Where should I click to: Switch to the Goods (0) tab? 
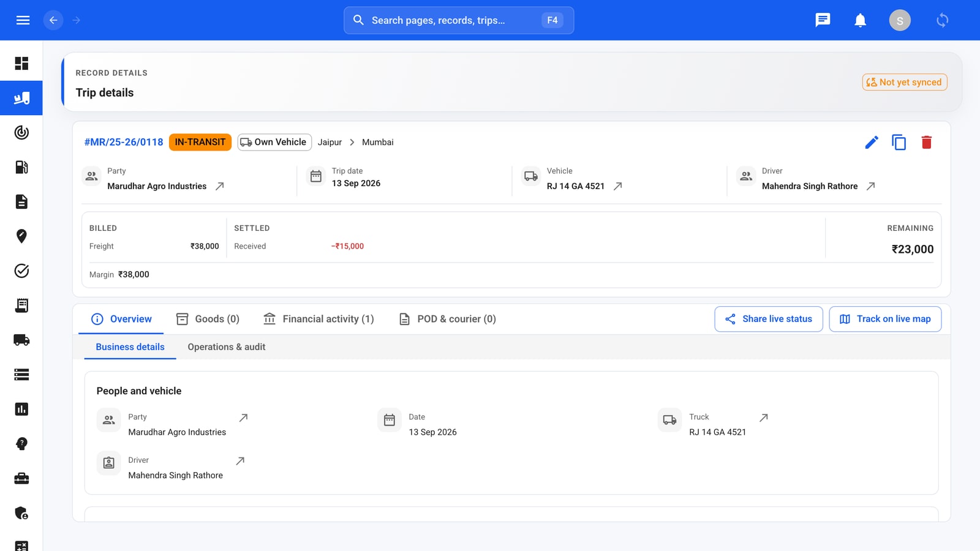tap(208, 319)
